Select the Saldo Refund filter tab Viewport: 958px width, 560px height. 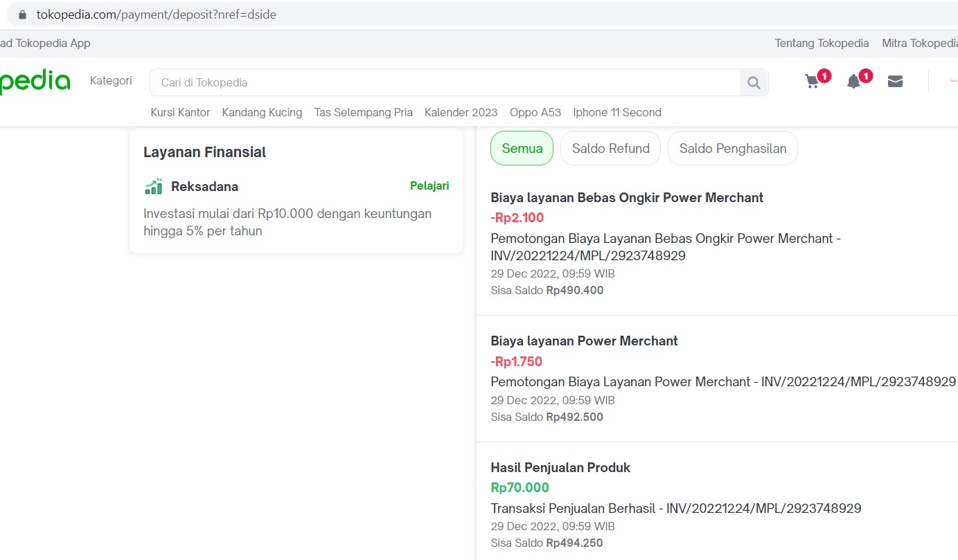pos(610,148)
